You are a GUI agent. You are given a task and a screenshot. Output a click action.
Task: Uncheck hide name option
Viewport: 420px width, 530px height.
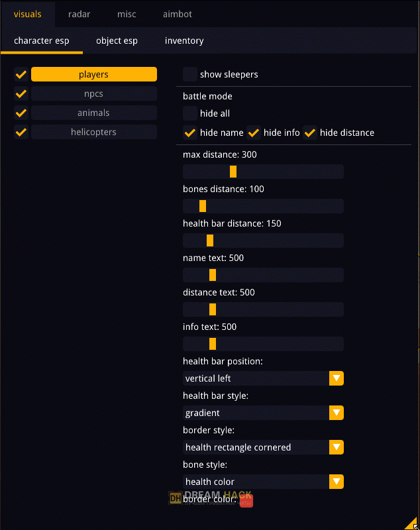click(x=190, y=132)
